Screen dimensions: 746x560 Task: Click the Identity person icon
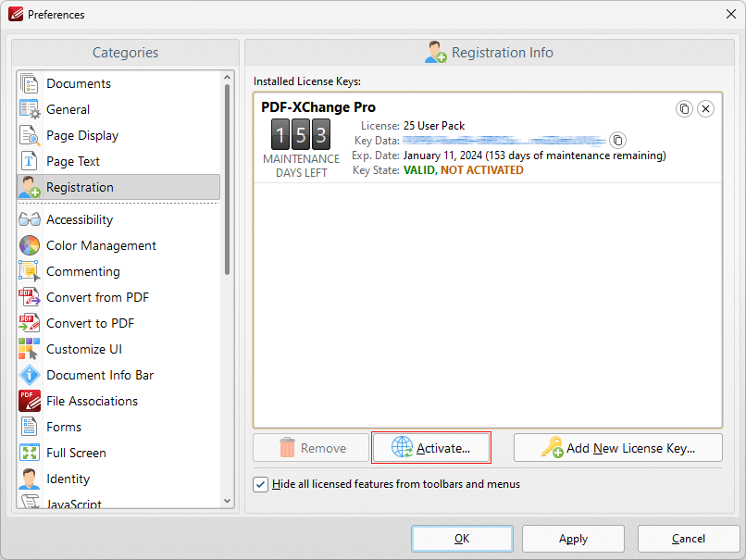coord(29,479)
